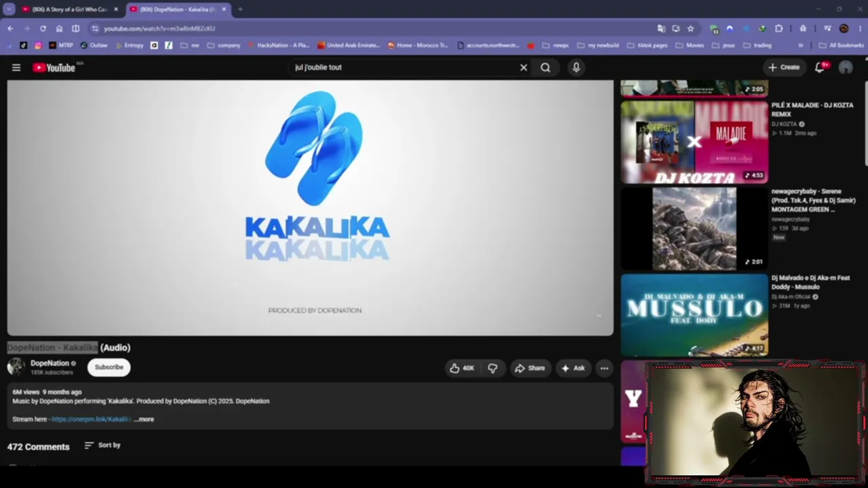The image size is (868, 488).
Task: Expand description with ...more
Action: coord(144,420)
